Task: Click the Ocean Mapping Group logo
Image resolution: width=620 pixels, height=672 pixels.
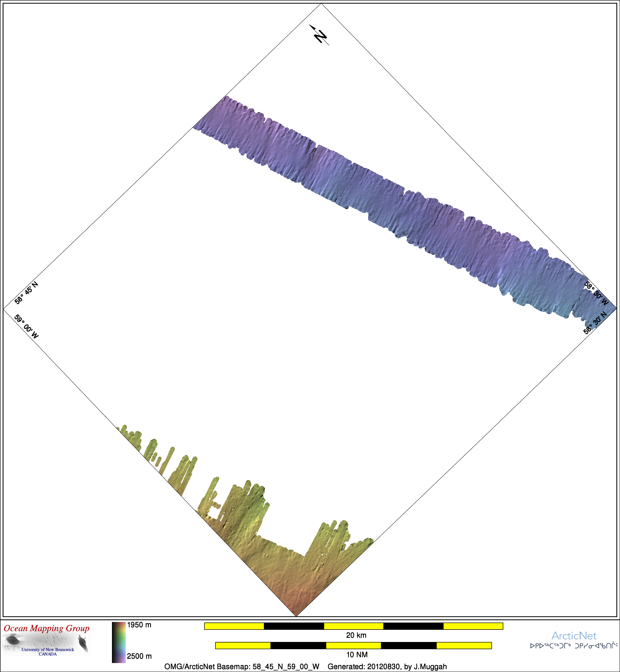Action: pos(46,640)
